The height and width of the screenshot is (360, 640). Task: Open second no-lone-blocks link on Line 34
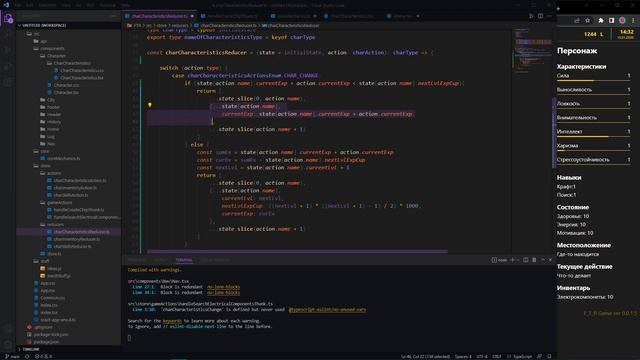223,293
